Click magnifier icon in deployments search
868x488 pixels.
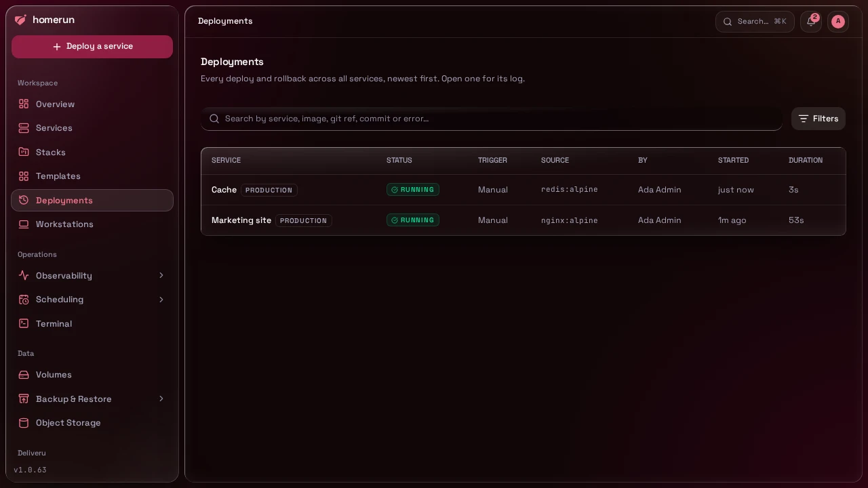[x=214, y=119]
